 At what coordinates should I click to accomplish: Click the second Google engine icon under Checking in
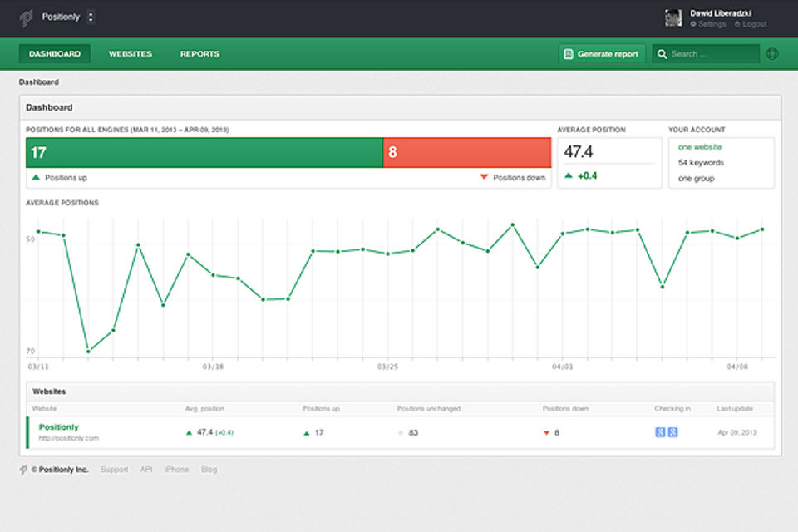(673, 432)
